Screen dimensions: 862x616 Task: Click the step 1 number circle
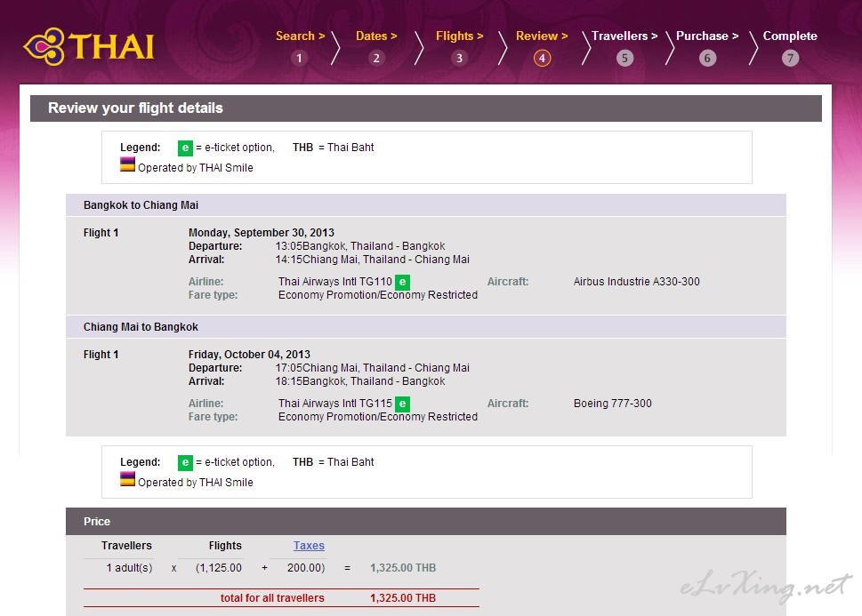tap(299, 58)
